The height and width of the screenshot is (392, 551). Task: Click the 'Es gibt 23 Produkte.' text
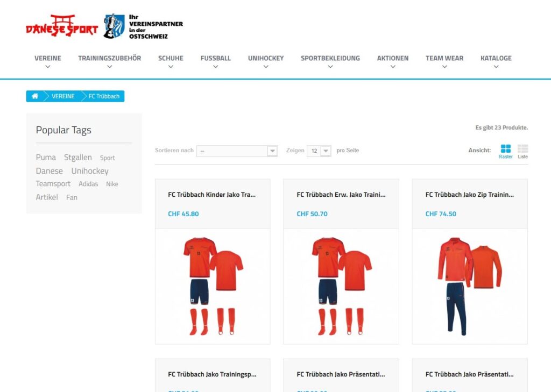(x=501, y=127)
